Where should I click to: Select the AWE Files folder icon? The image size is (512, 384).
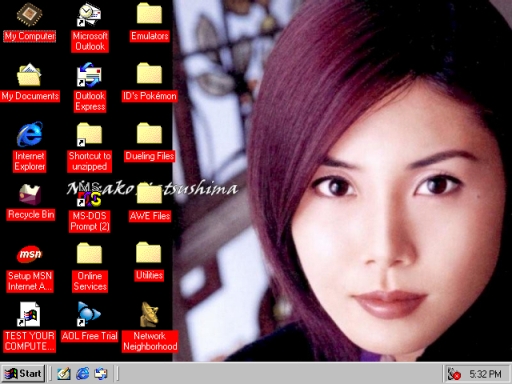pos(149,193)
